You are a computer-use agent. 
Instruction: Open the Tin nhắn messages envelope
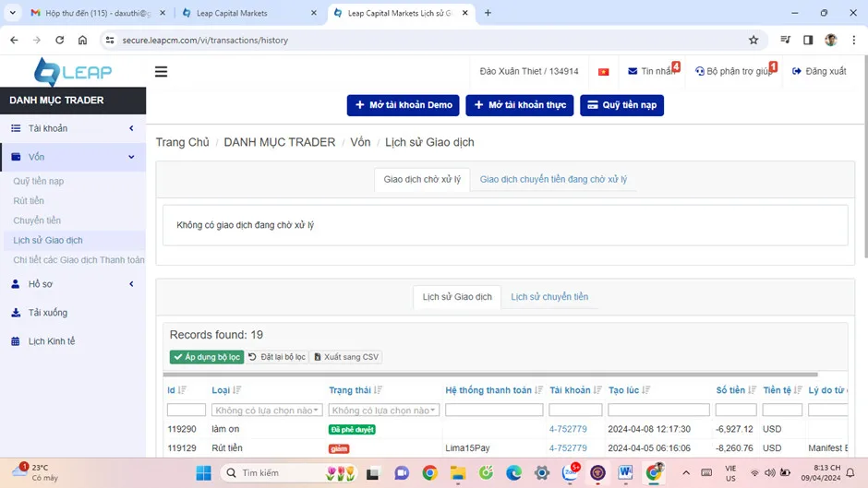pos(633,72)
